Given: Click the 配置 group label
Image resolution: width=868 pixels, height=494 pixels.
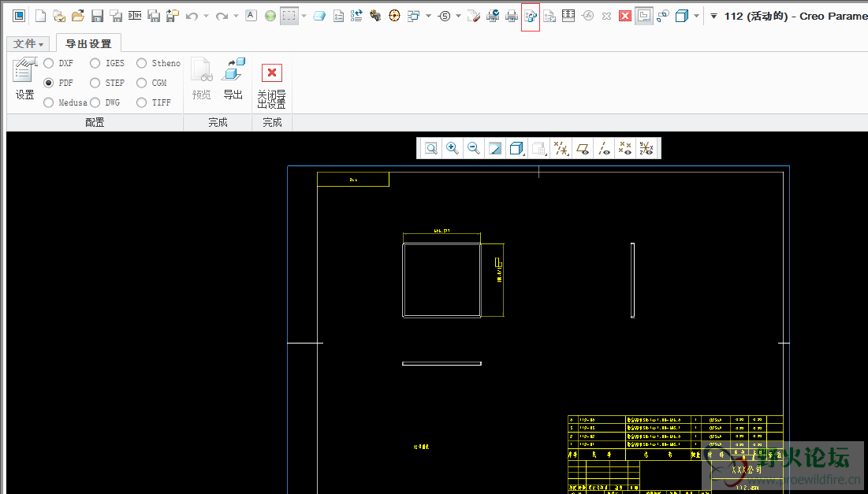Looking at the screenshot, I should [95, 122].
